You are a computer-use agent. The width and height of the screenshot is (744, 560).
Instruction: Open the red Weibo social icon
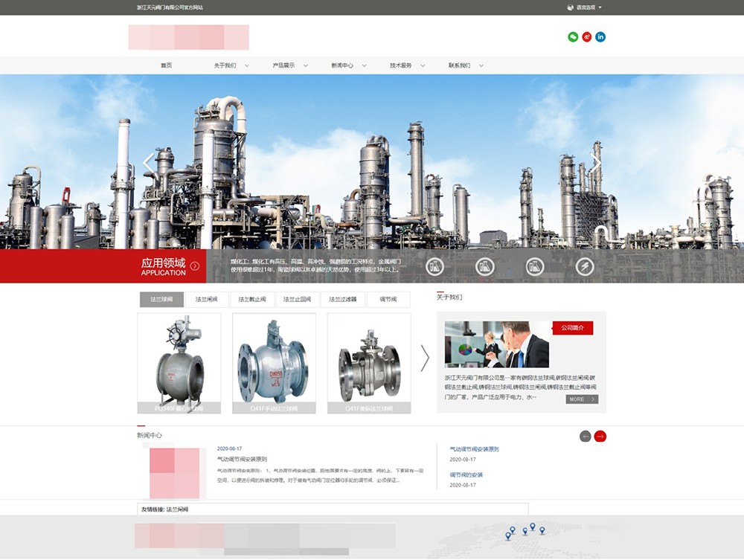[x=587, y=37]
